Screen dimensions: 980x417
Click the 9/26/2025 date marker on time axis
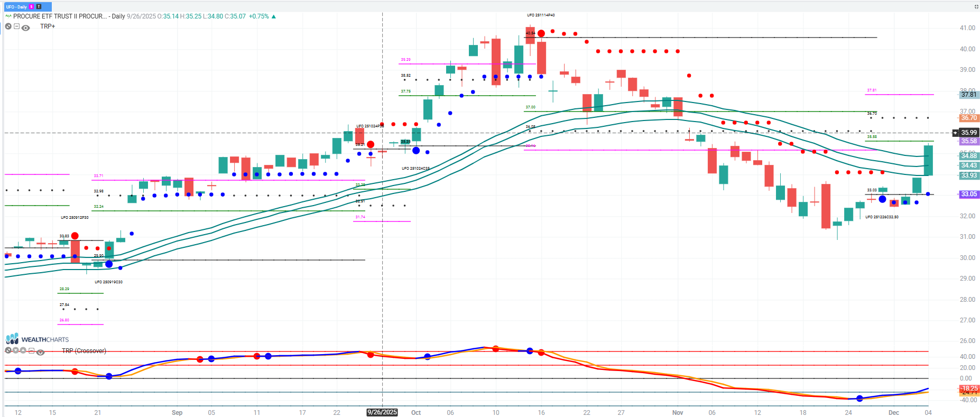pyautogui.click(x=382, y=412)
